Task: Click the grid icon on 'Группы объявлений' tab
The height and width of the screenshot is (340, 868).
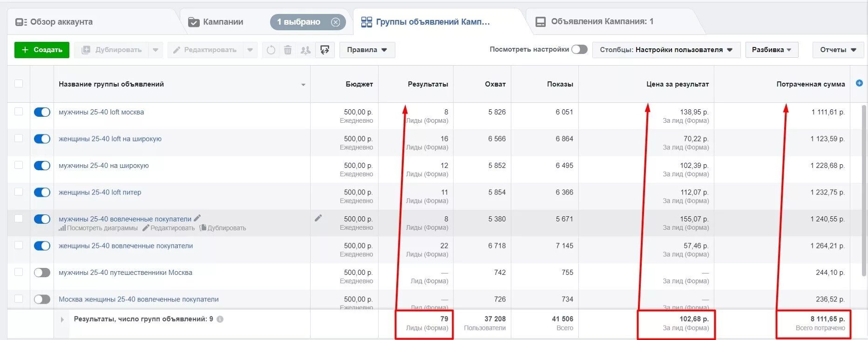Action: (x=366, y=22)
